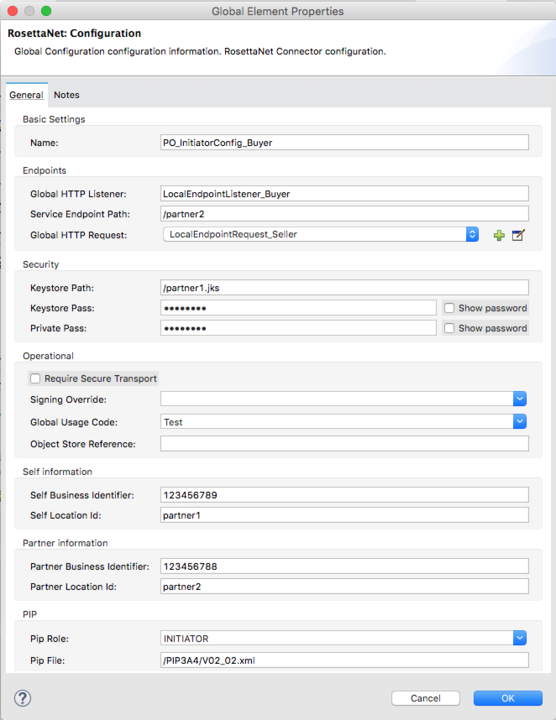The width and height of the screenshot is (556, 720).
Task: Click the window close red button
Action: click(x=13, y=11)
